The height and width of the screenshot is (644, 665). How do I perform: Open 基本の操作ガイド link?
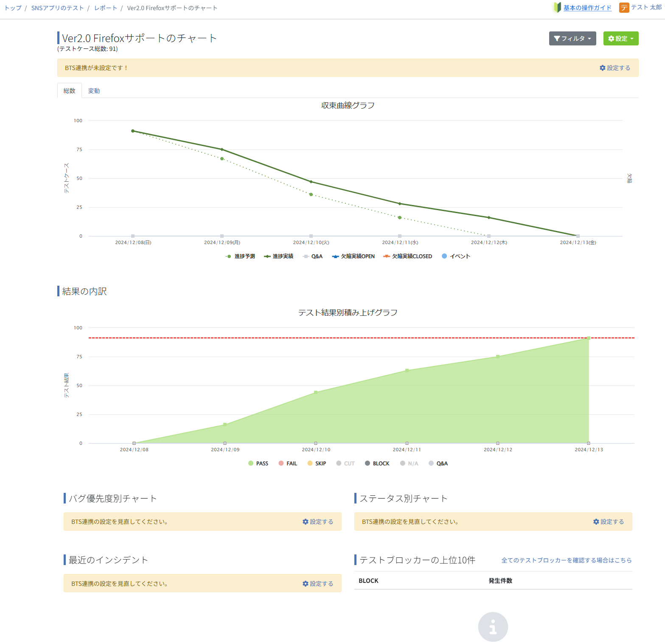coord(587,8)
